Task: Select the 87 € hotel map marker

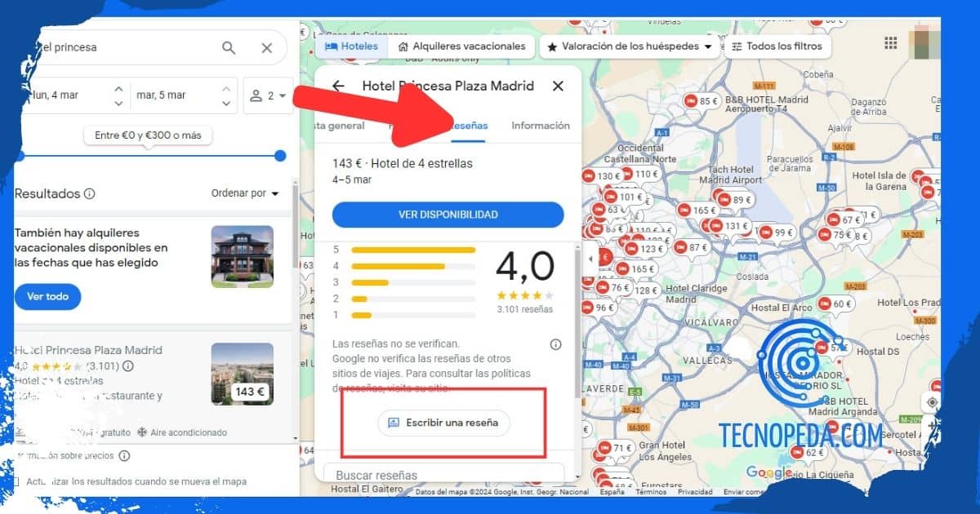Action: (690, 247)
